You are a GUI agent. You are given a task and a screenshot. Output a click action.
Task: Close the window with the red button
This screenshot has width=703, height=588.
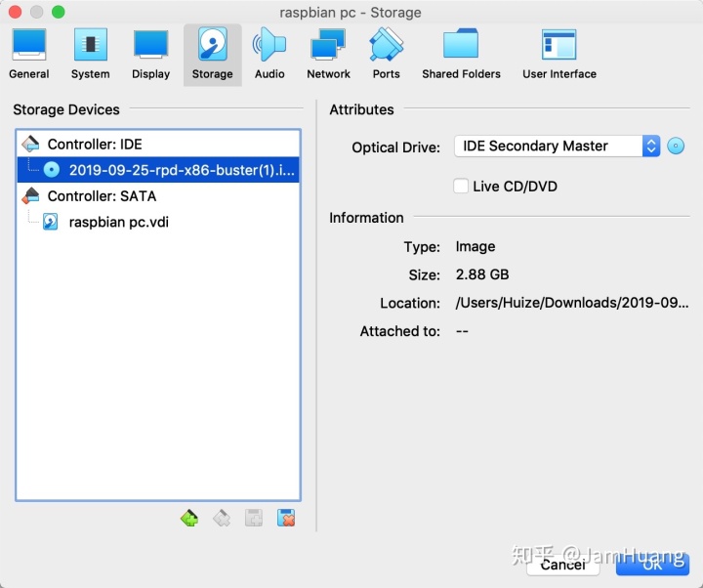point(16,12)
